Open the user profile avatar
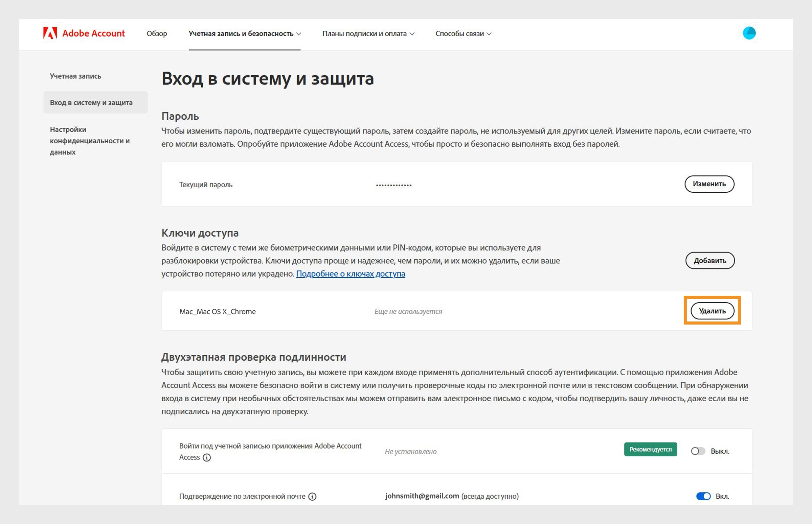Screen dimensions: 812x524 click(x=749, y=33)
